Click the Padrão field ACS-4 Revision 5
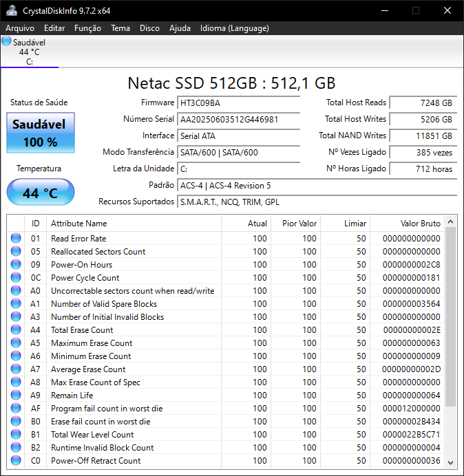The width and height of the screenshot is (464, 476). [317, 185]
